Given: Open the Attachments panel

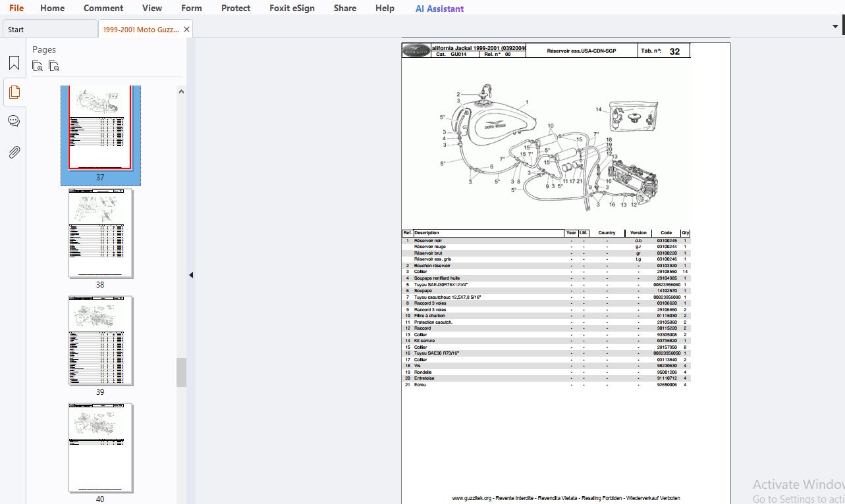Looking at the screenshot, I should coord(14,152).
